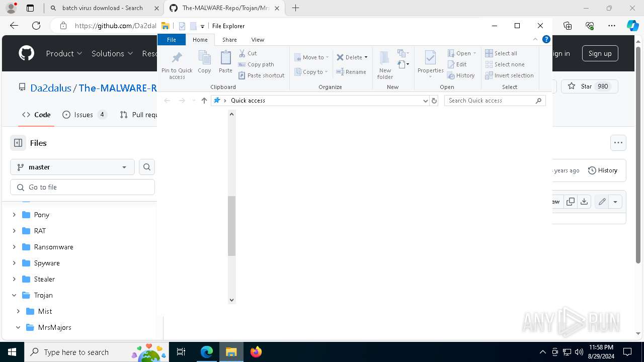This screenshot has width=644, height=362.
Task: Expand the Mist folder
Action: pyautogui.click(x=18, y=311)
